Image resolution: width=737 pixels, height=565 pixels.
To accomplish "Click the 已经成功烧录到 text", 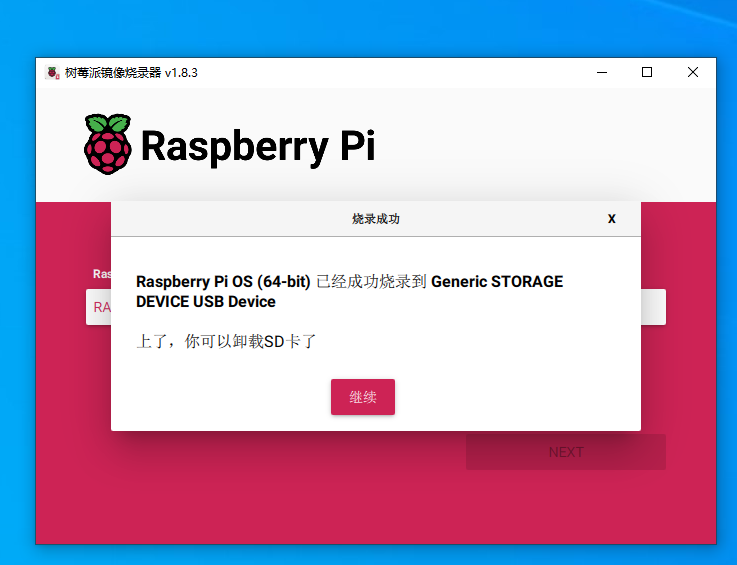I will [x=371, y=282].
